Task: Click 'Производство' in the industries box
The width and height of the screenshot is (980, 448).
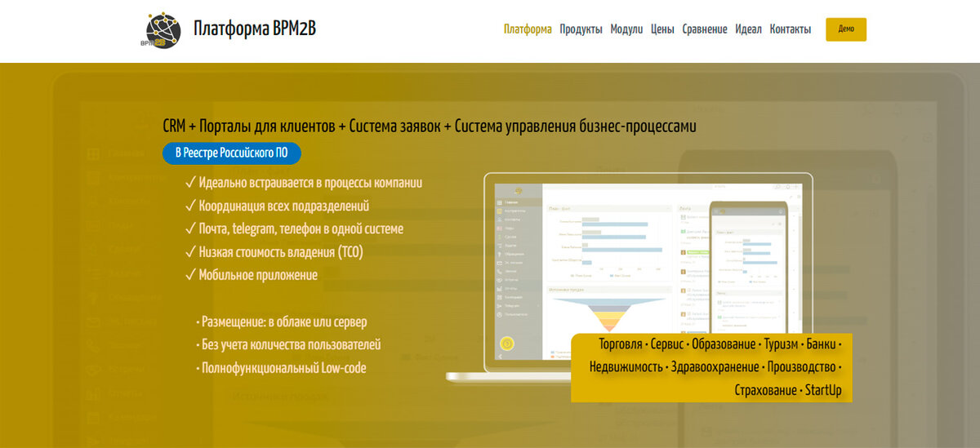Action: coord(800,367)
